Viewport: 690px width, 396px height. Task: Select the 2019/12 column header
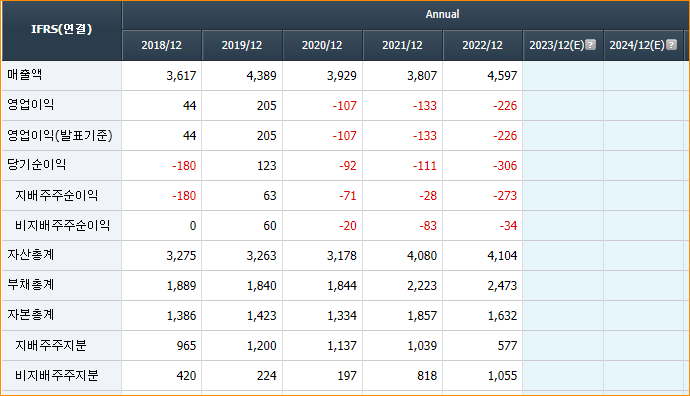(x=242, y=45)
